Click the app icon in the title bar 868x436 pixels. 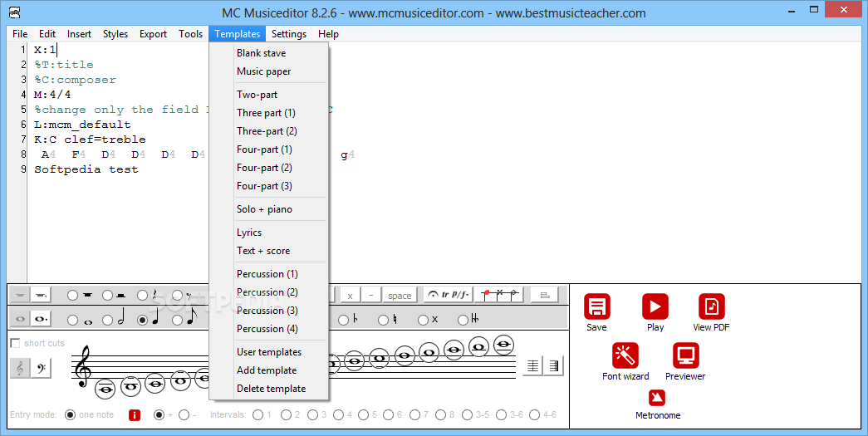click(x=16, y=12)
